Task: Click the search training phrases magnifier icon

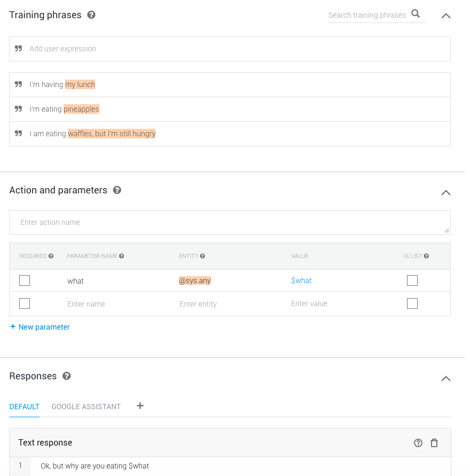Action: 416,14
